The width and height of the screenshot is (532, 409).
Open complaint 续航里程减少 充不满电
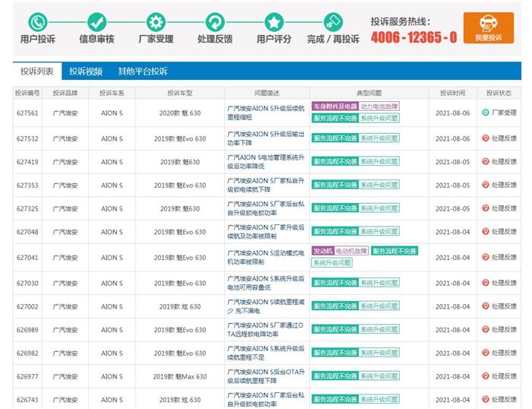(x=266, y=306)
